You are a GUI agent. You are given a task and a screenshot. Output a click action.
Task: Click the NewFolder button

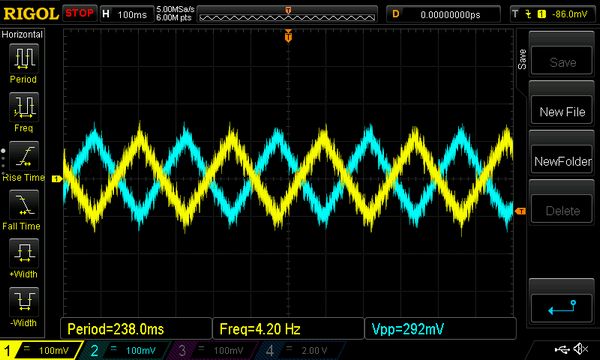(562, 161)
